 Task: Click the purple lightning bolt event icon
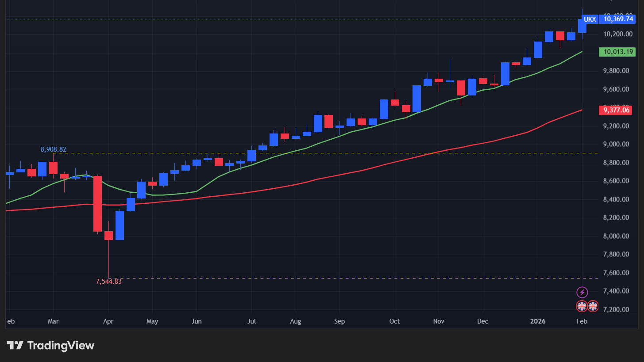tap(582, 292)
